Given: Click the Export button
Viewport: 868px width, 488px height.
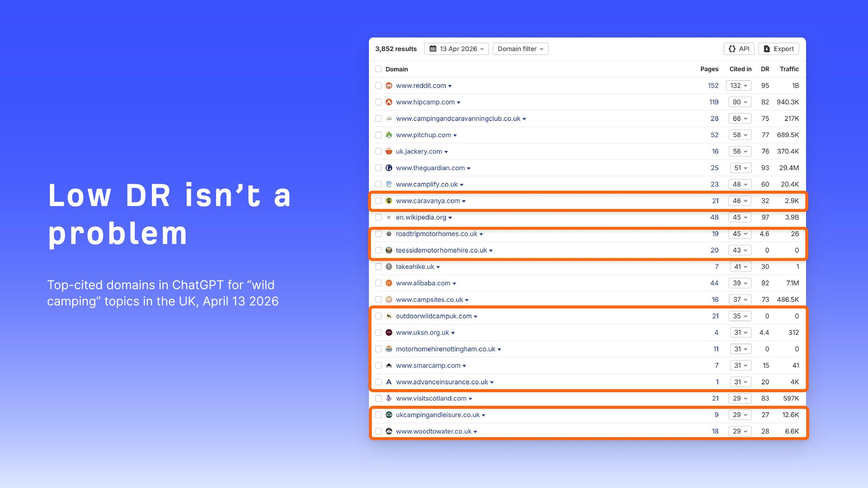Looking at the screenshot, I should point(778,49).
